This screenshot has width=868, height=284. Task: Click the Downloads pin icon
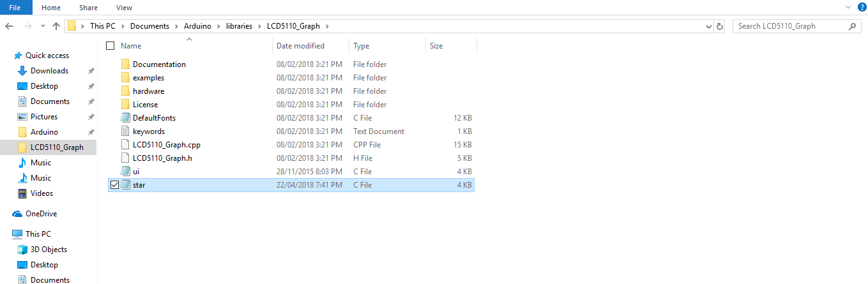tap(91, 71)
